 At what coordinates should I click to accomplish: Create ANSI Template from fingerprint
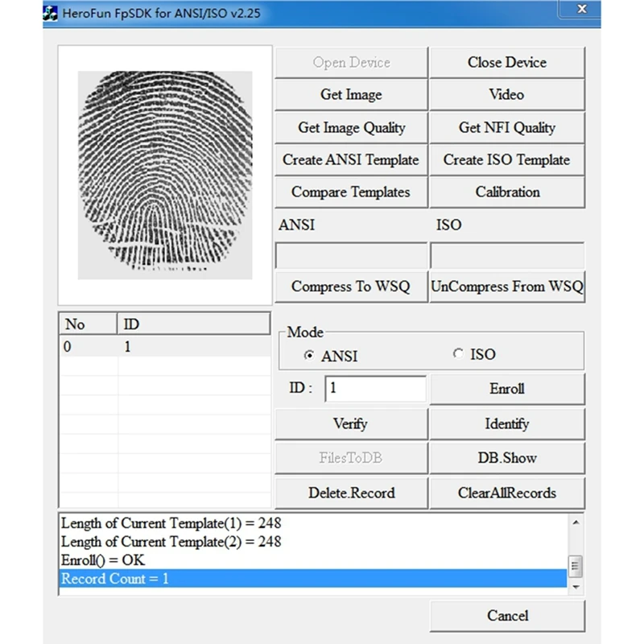coord(351,159)
